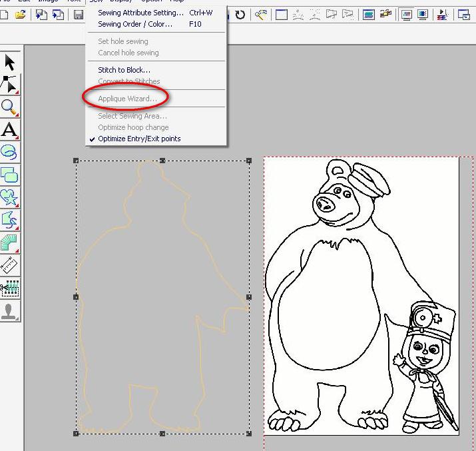
Task: Click the open folder toolbar icon
Action: [x=20, y=15]
